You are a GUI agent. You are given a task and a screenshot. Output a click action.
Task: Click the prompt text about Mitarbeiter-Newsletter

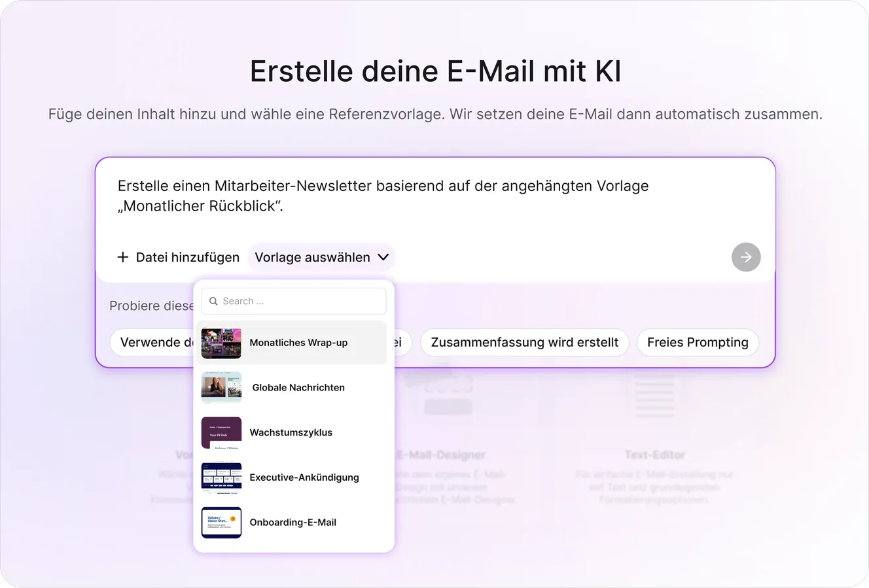383,196
